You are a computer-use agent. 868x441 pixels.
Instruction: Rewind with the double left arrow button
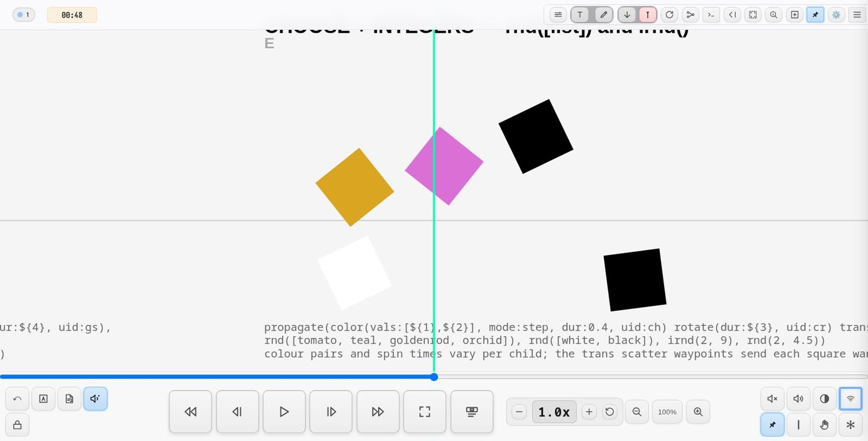pos(190,412)
